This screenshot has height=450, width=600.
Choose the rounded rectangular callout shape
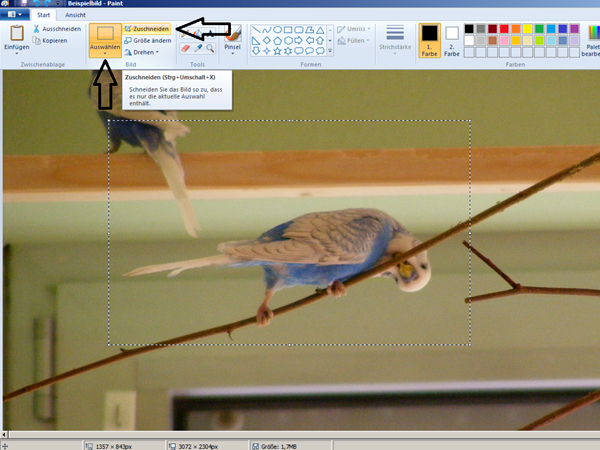299,51
